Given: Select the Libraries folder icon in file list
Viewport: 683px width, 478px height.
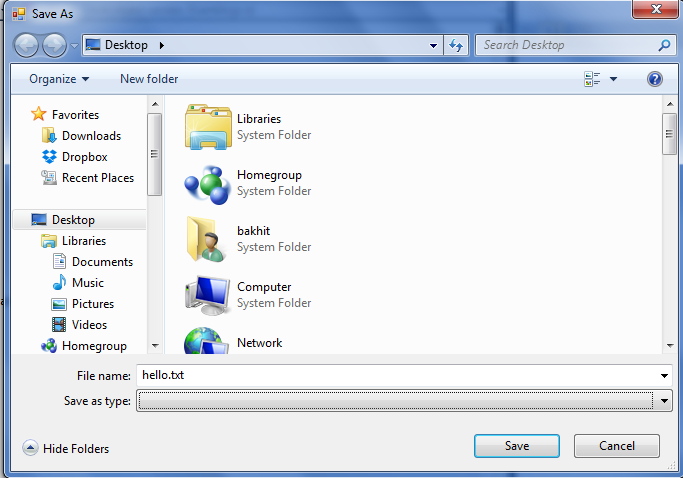Looking at the screenshot, I should click(x=208, y=127).
